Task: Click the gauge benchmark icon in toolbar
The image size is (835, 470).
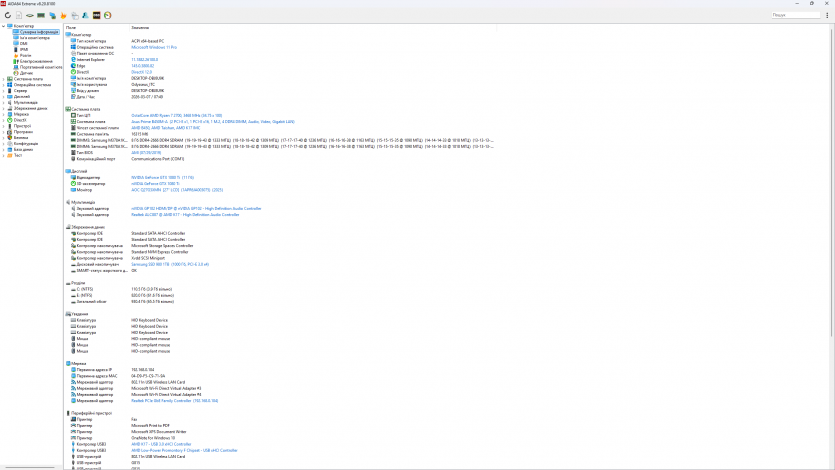Action: tap(106, 15)
